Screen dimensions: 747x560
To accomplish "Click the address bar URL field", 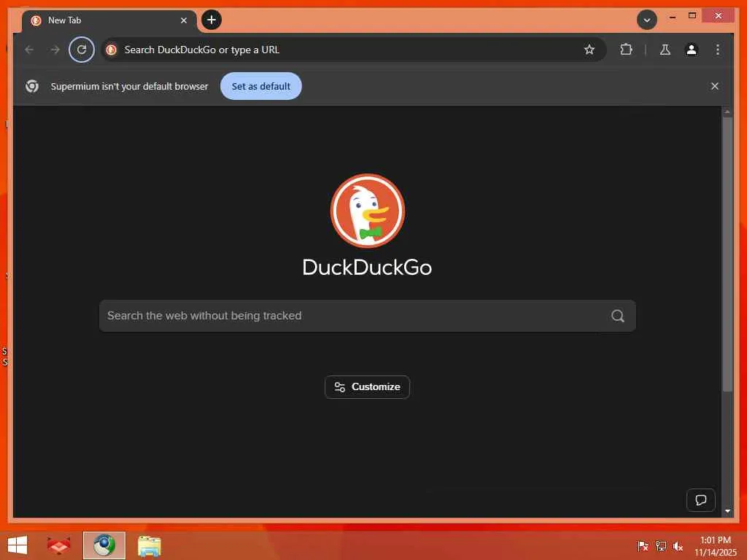I will coord(352,50).
